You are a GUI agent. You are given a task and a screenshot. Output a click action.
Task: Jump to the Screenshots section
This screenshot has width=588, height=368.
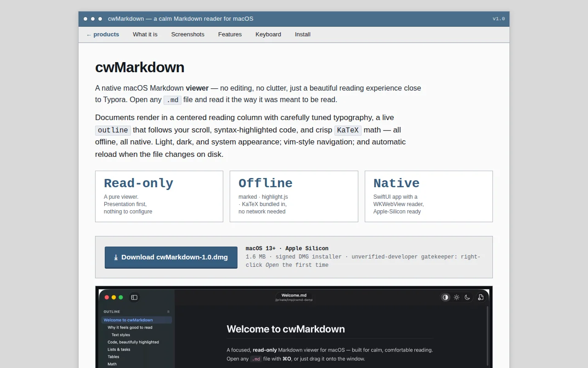(188, 34)
